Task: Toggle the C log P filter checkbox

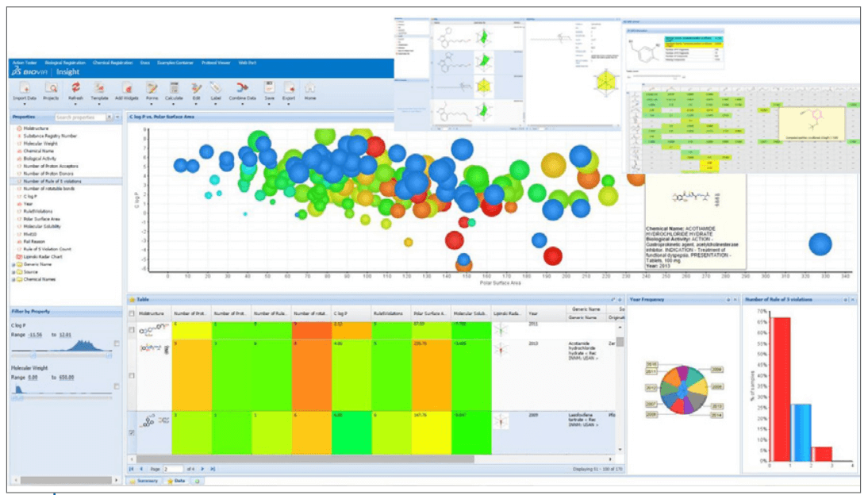Action: pos(117,343)
